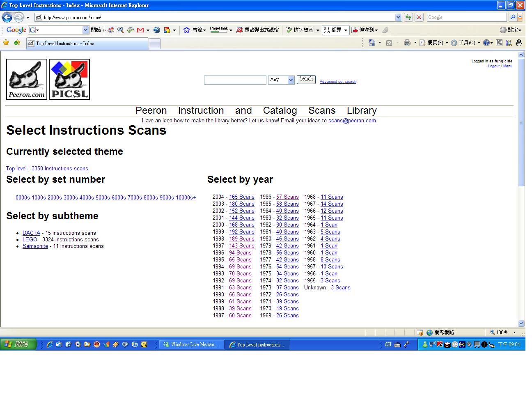Open the DACTA subtheme link

tap(31, 233)
